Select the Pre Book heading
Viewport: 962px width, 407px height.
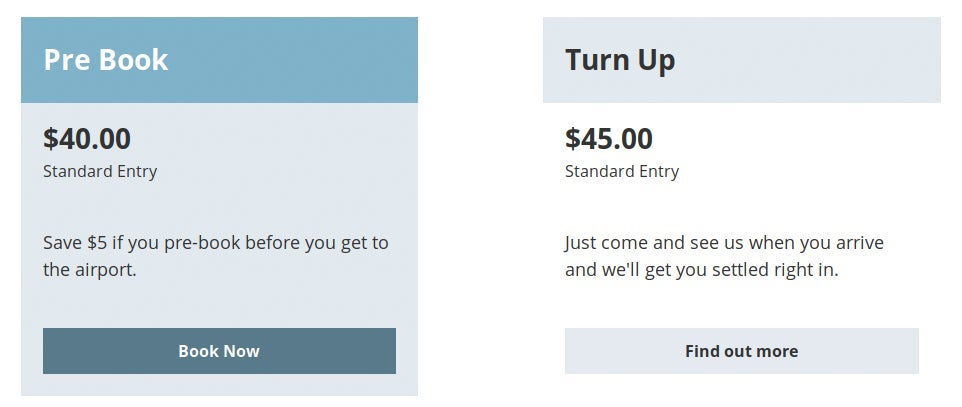coord(106,60)
